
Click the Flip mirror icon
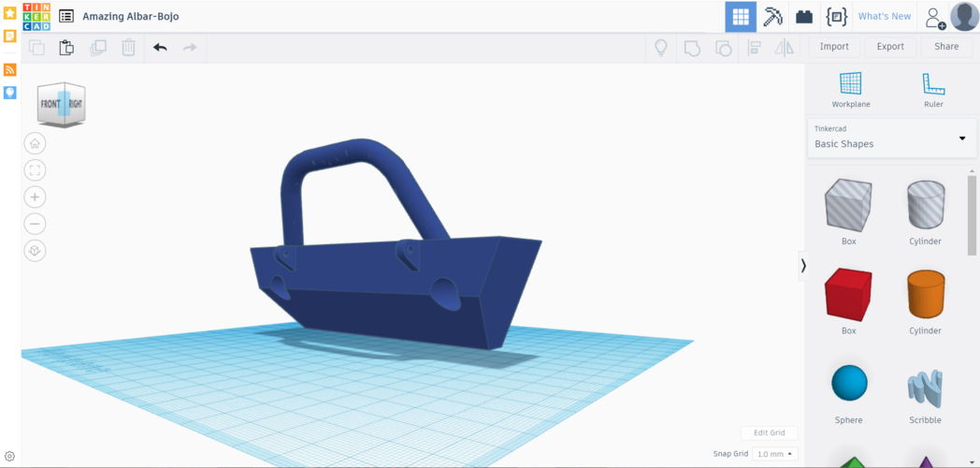coord(784,48)
